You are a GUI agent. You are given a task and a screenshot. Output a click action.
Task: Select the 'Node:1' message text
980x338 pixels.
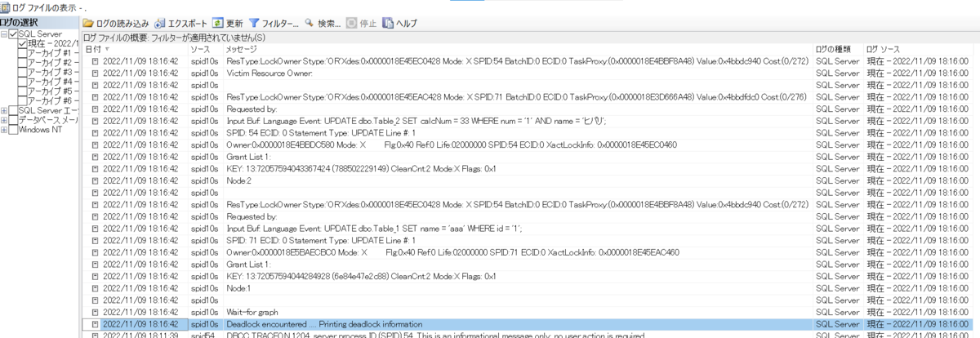coord(238,289)
